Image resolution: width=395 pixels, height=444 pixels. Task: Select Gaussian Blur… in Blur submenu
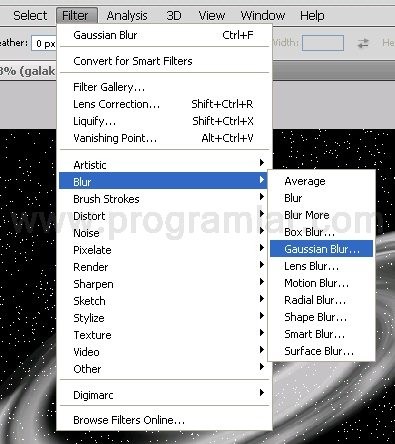pos(321,249)
